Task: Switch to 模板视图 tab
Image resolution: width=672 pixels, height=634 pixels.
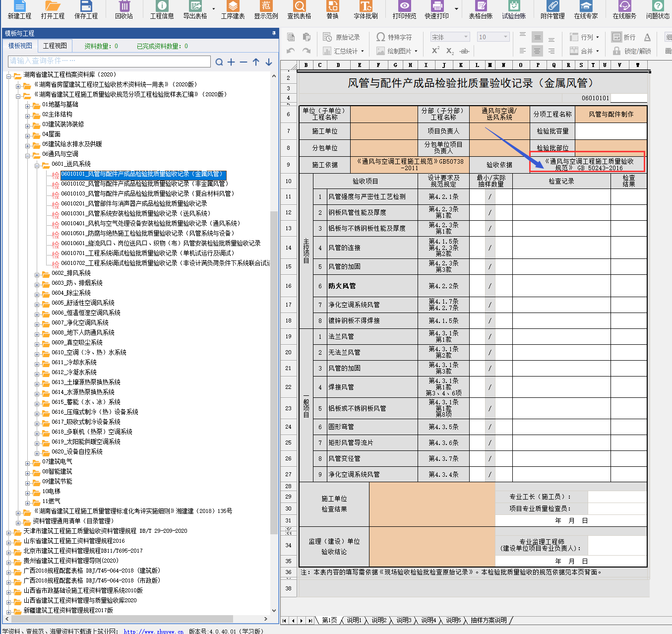Action: click(20, 46)
